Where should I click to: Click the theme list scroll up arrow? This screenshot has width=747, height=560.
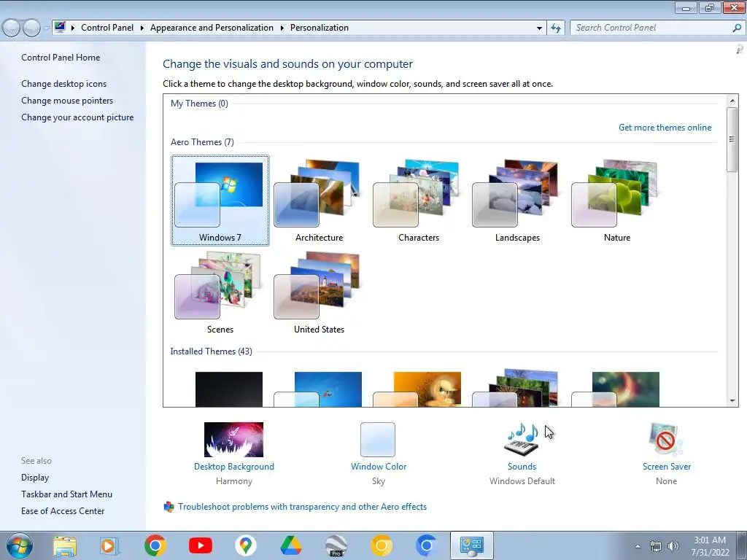pos(732,101)
